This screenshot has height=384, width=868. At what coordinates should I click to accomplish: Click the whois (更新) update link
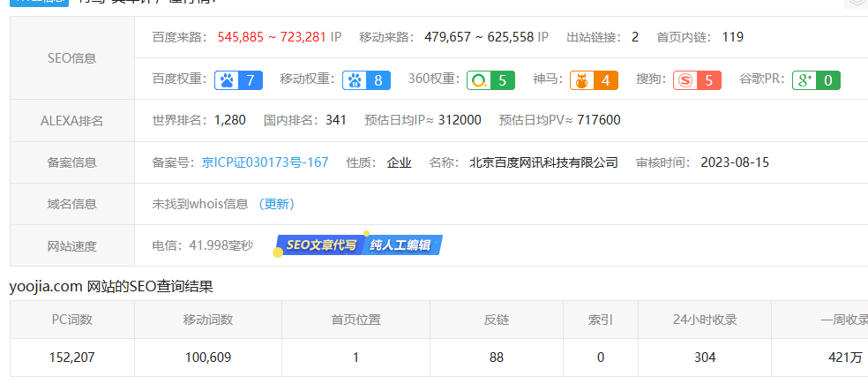(x=276, y=204)
